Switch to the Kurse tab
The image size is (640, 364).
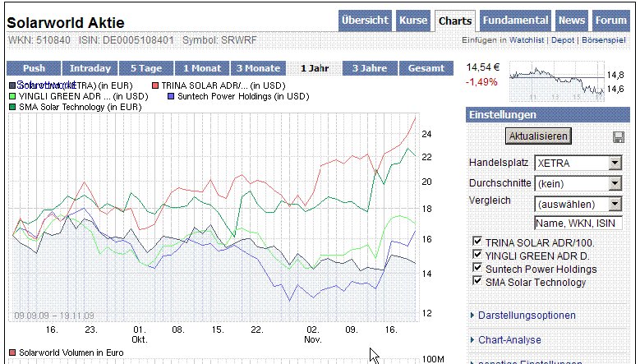click(x=413, y=21)
